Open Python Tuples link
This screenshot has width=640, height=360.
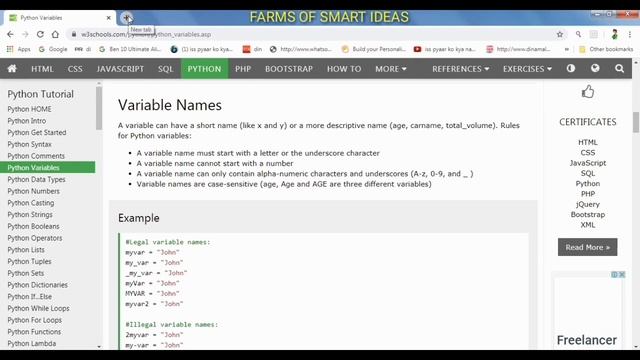29,262
